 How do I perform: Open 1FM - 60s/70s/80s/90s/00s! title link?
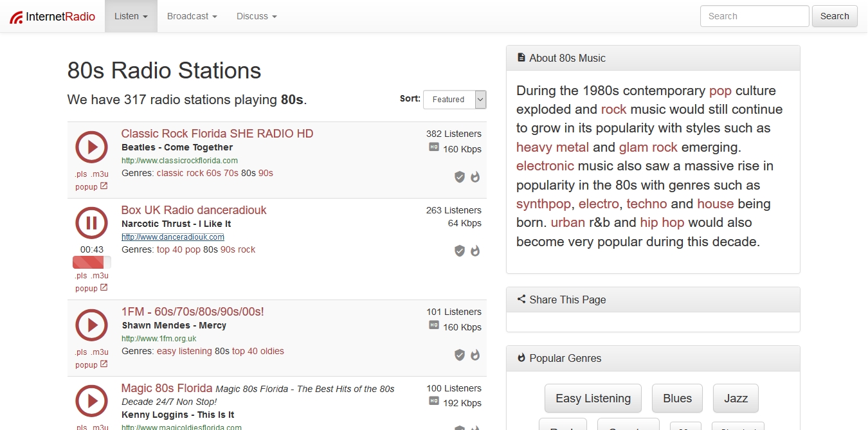pyautogui.click(x=192, y=312)
